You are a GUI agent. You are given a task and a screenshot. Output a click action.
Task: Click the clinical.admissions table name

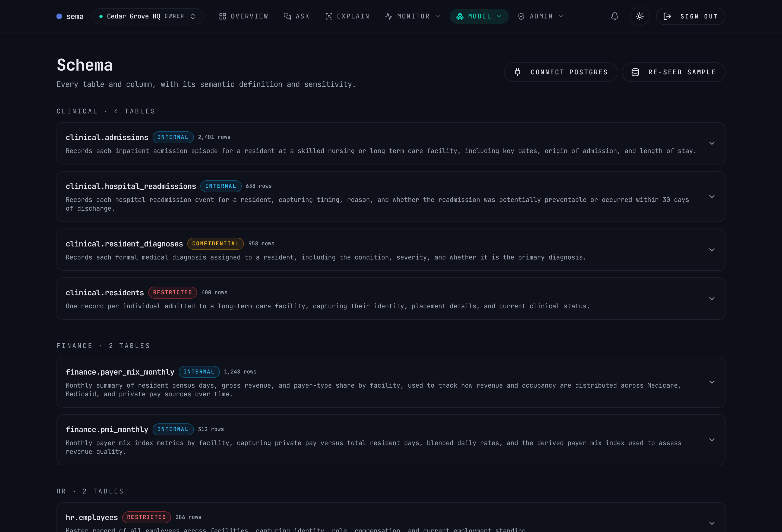[x=107, y=138]
